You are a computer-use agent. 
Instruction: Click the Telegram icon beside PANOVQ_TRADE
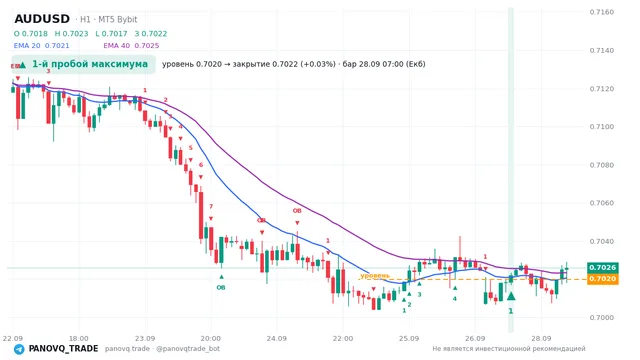pyautogui.click(x=19, y=349)
